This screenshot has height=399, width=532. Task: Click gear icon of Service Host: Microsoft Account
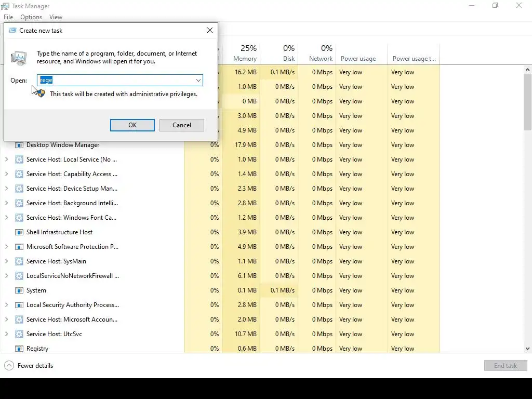19,320
